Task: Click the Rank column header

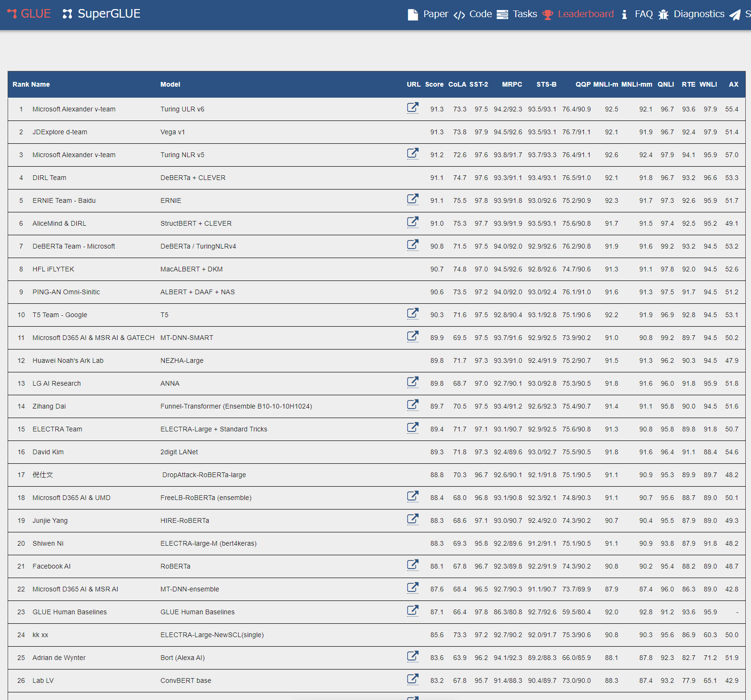Action: 20,84
